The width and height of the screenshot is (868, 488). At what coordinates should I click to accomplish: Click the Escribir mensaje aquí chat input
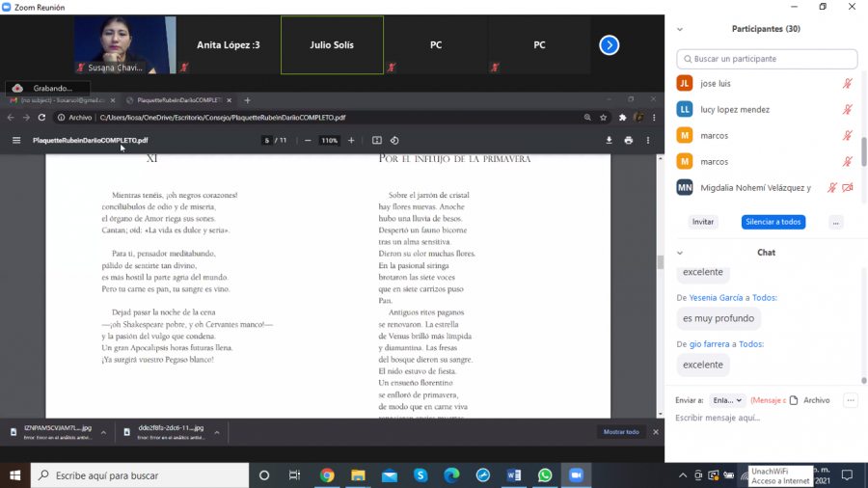(x=767, y=419)
